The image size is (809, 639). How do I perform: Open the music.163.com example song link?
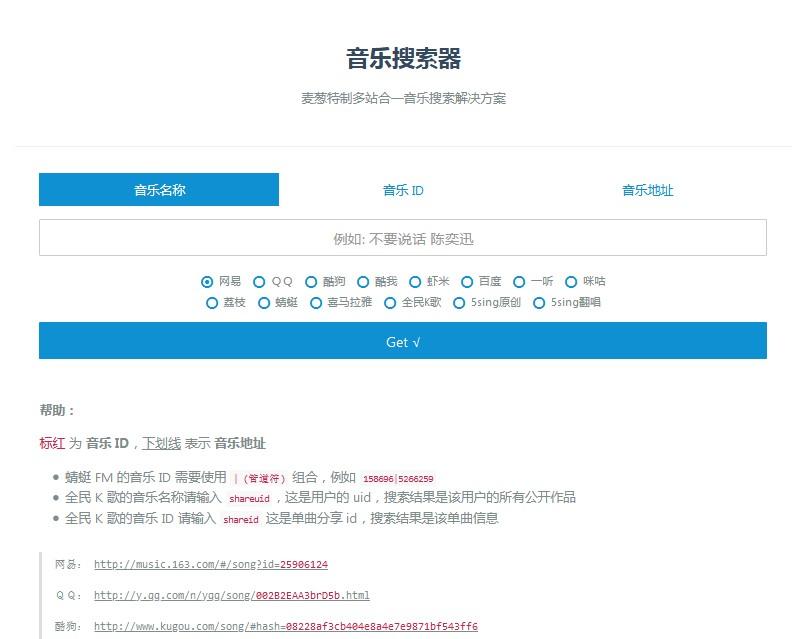211,565
